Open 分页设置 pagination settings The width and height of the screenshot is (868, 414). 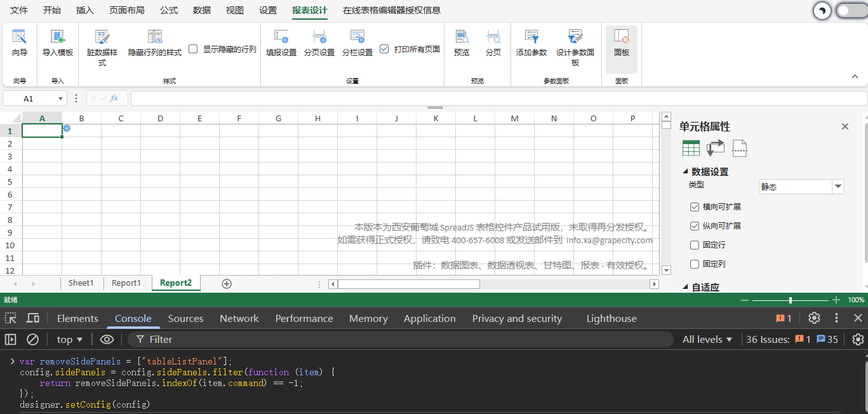319,43
